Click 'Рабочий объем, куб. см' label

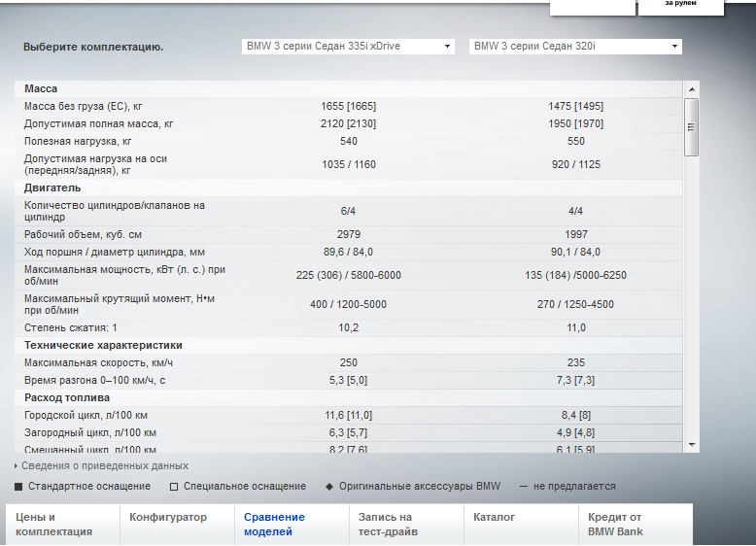[x=83, y=235]
